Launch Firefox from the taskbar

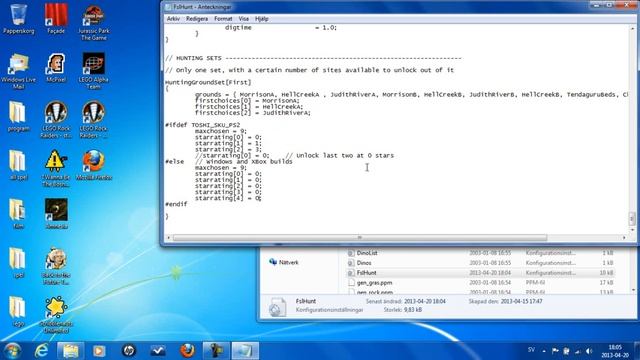(187, 351)
